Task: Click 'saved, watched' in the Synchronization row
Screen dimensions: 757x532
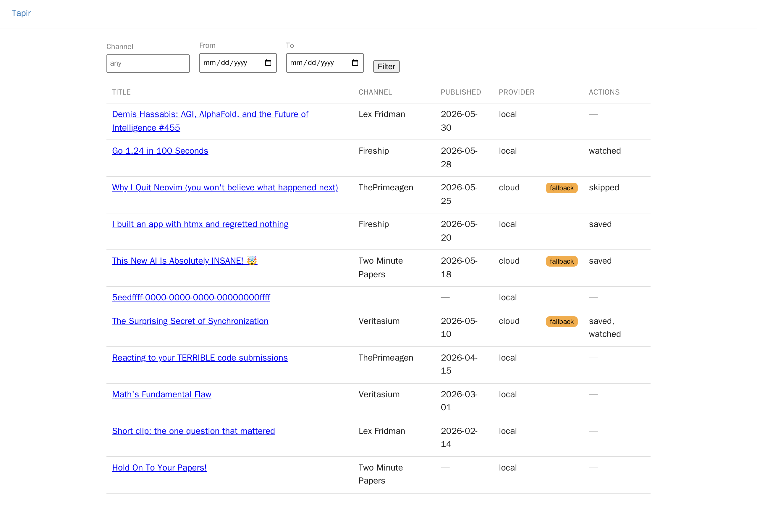Action: point(605,327)
